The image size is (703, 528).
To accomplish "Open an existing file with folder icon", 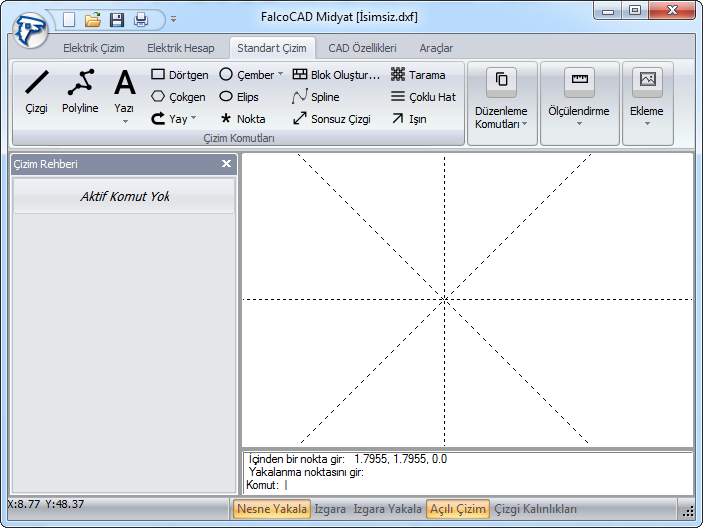I will [93, 20].
